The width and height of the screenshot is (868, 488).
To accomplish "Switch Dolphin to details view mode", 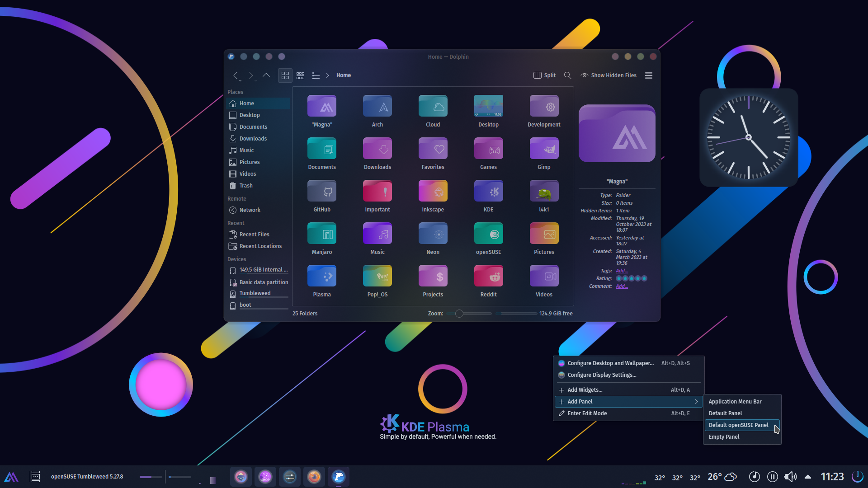I will 316,75.
